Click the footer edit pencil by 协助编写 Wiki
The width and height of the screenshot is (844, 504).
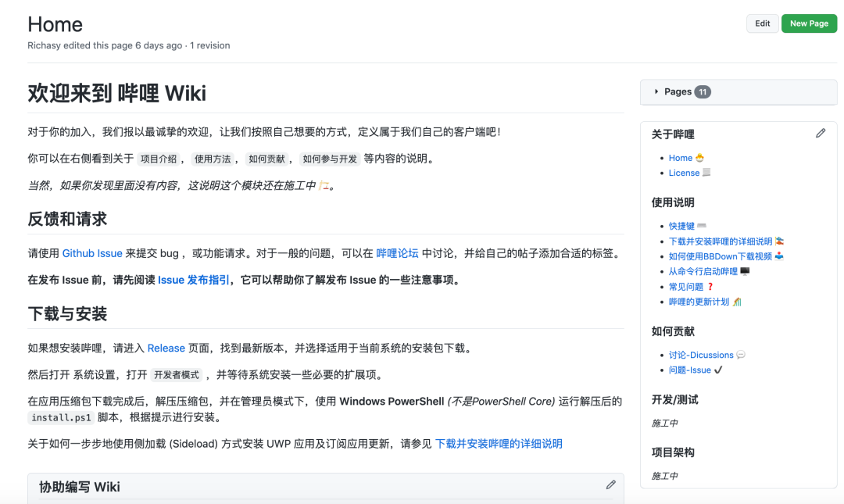tap(610, 484)
